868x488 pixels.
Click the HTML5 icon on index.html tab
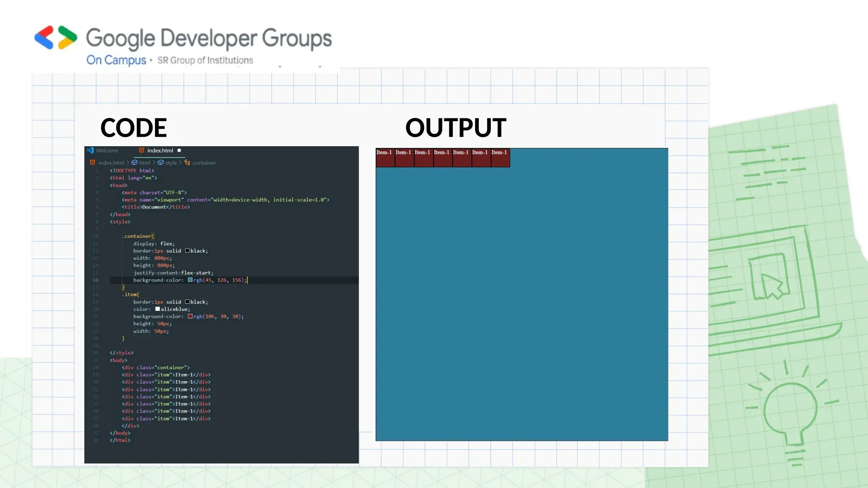pos(142,150)
